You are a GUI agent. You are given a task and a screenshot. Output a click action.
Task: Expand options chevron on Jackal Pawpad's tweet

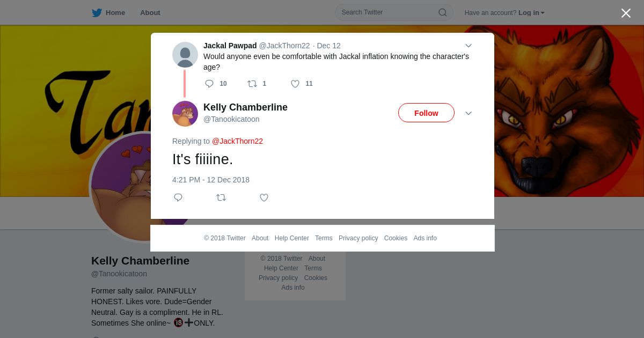(x=468, y=46)
